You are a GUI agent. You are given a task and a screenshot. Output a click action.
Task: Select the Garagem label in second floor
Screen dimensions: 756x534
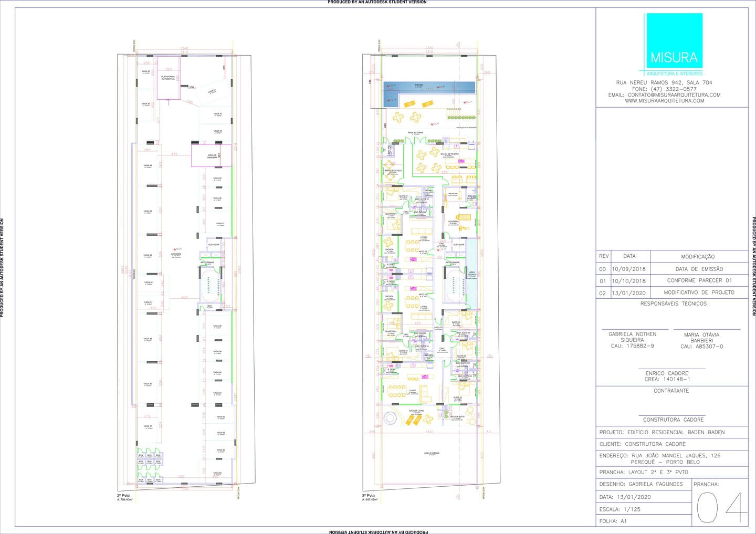[x=176, y=254]
